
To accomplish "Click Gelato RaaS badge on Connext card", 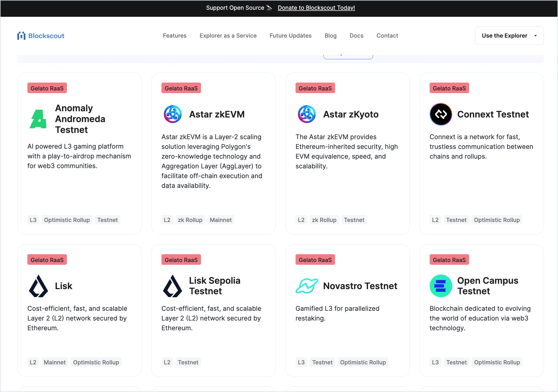I will (x=449, y=88).
